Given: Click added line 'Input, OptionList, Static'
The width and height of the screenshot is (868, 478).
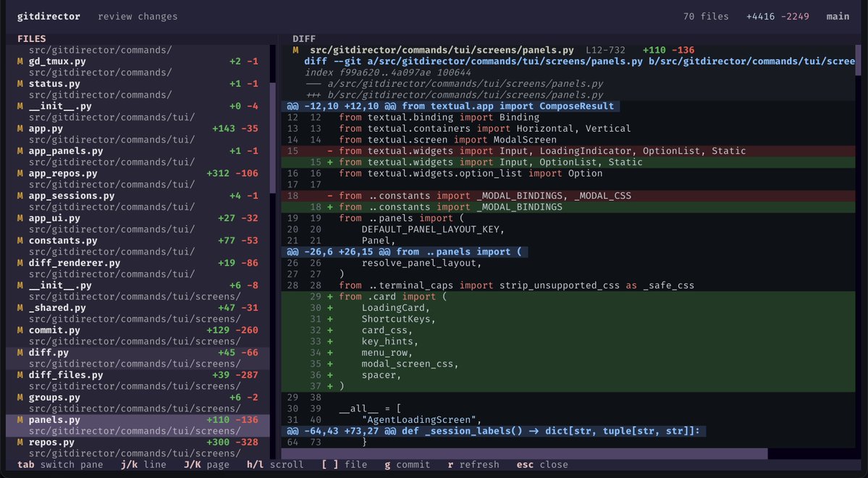Looking at the screenshot, I should click(568, 162).
